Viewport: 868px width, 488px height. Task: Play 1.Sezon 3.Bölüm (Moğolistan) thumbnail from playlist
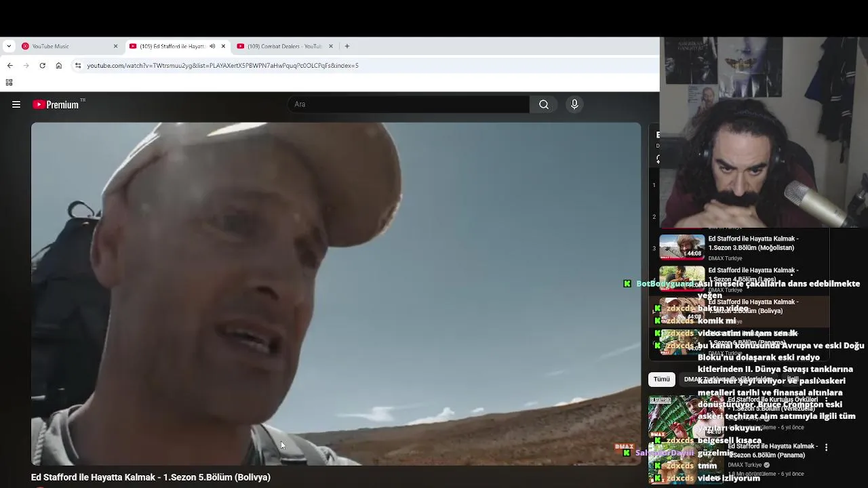click(682, 247)
